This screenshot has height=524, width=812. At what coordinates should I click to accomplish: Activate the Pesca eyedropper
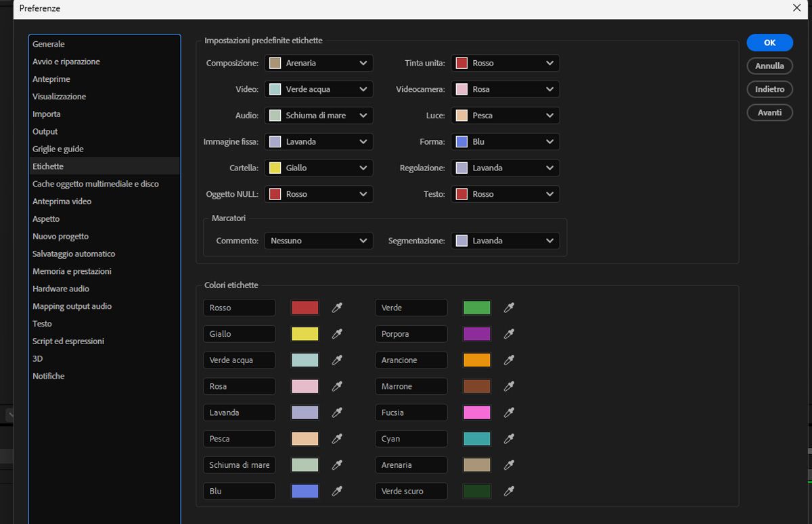(x=337, y=439)
